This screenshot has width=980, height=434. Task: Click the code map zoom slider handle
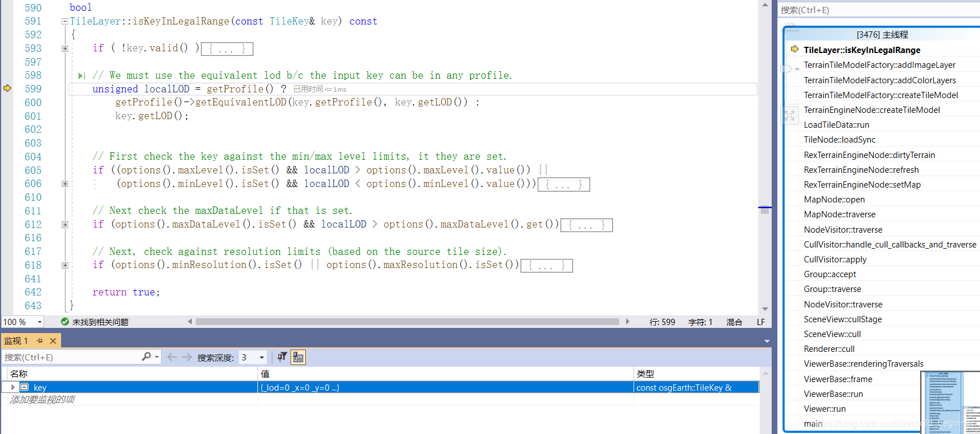[787, 69]
